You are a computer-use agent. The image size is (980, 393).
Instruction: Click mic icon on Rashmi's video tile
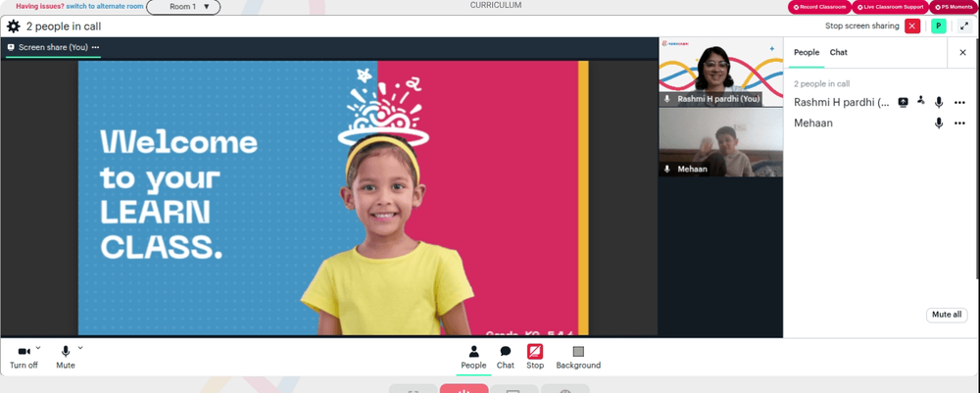tap(666, 99)
